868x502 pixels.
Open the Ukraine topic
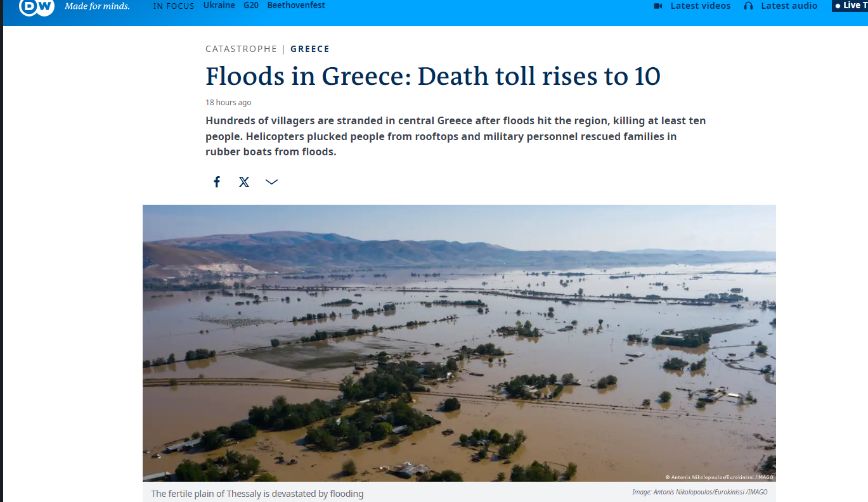pos(219,5)
